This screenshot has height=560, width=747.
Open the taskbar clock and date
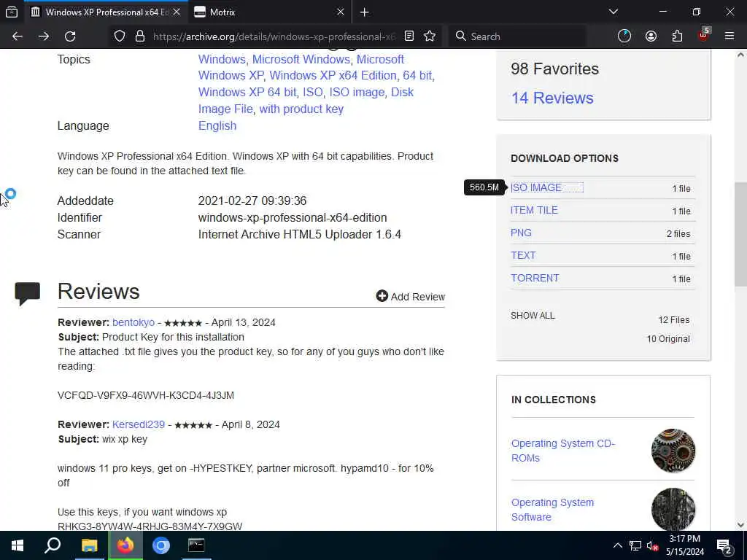[x=684, y=545]
